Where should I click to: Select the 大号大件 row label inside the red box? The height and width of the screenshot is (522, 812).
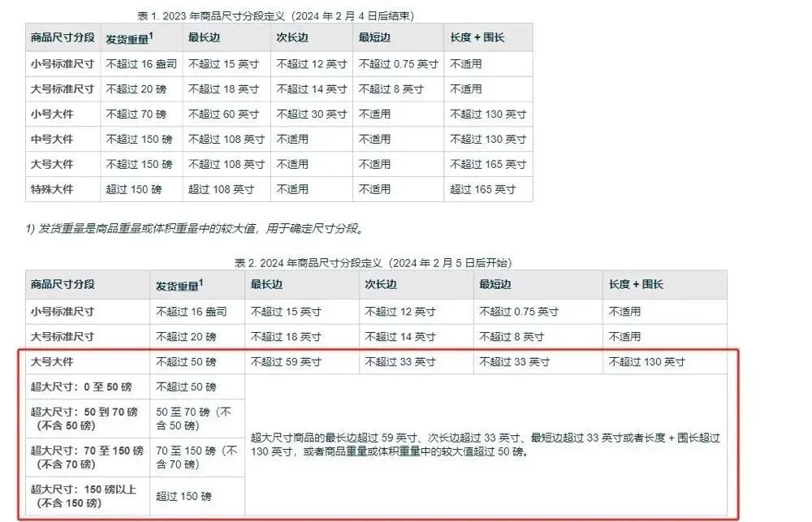pyautogui.click(x=52, y=361)
